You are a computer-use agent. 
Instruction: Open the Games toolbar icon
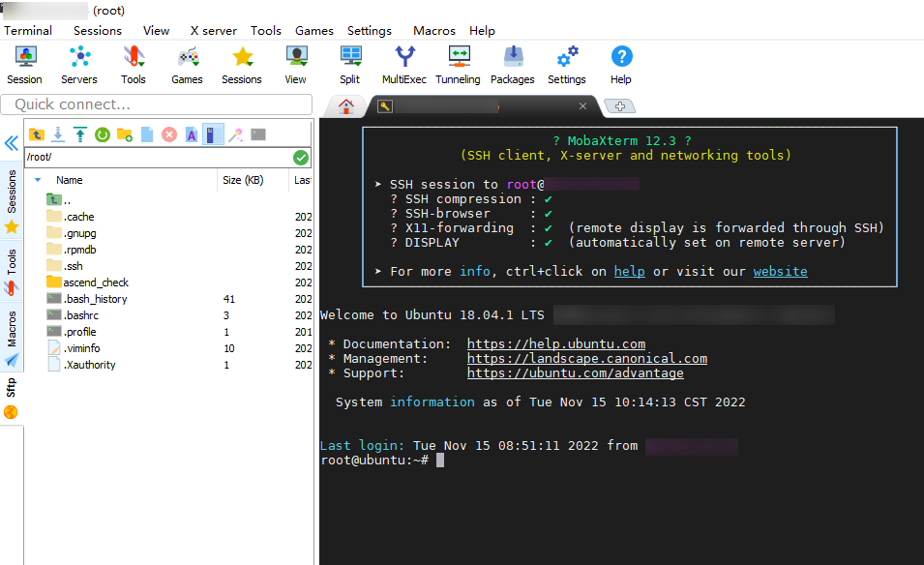click(x=188, y=65)
